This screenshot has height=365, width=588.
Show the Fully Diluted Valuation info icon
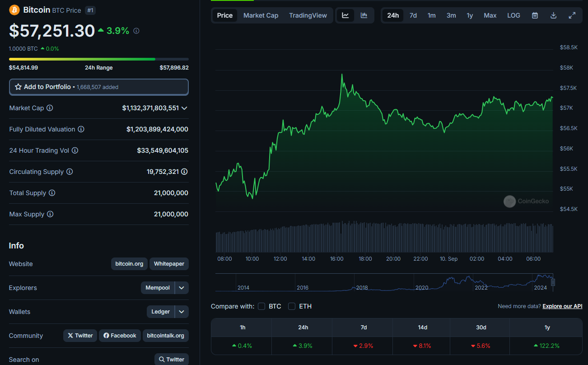tap(81, 129)
